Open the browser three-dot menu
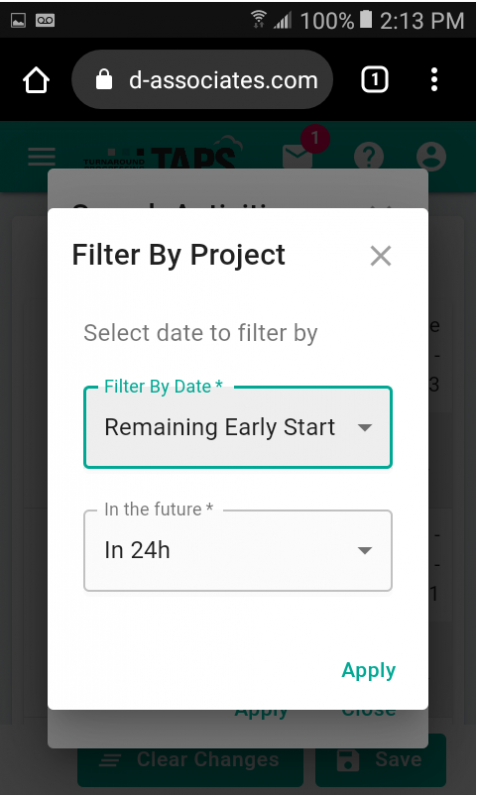Screen dimensions: 477x796 coord(434,80)
